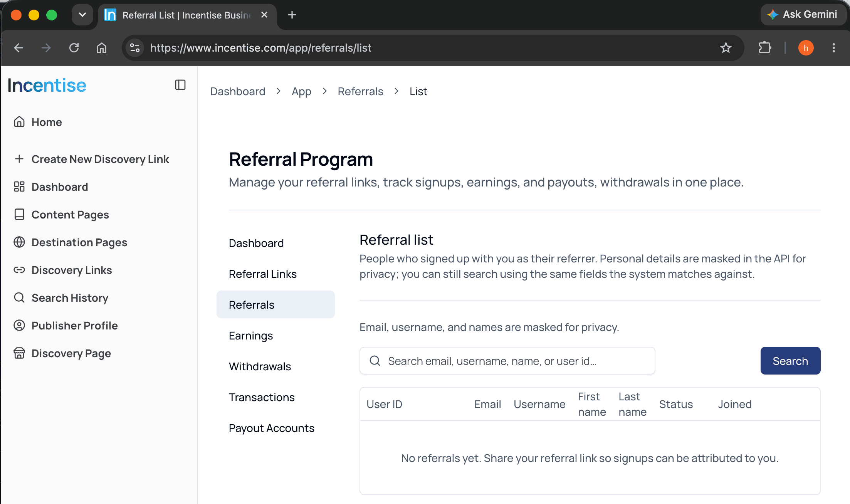
Task: Click the blue Search button
Action: 790,361
